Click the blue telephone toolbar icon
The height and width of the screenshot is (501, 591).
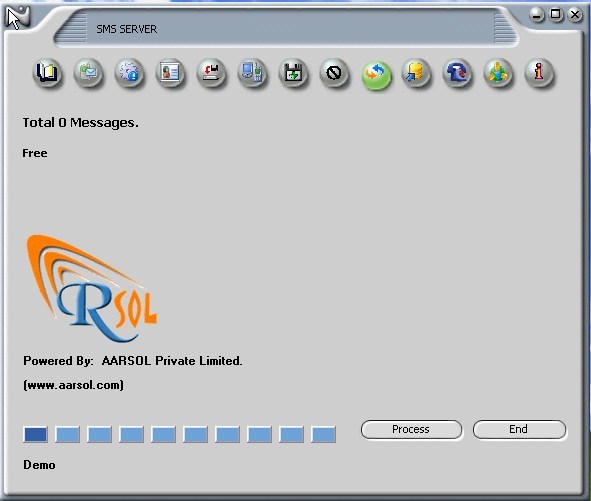(x=457, y=73)
